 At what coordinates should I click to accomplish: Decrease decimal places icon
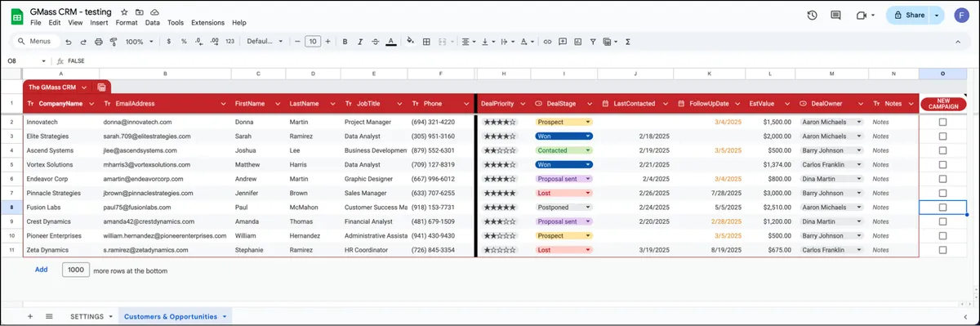198,42
